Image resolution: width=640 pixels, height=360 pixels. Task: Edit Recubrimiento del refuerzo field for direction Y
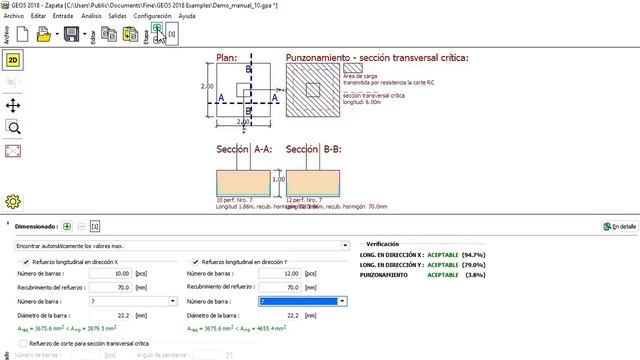click(280, 287)
